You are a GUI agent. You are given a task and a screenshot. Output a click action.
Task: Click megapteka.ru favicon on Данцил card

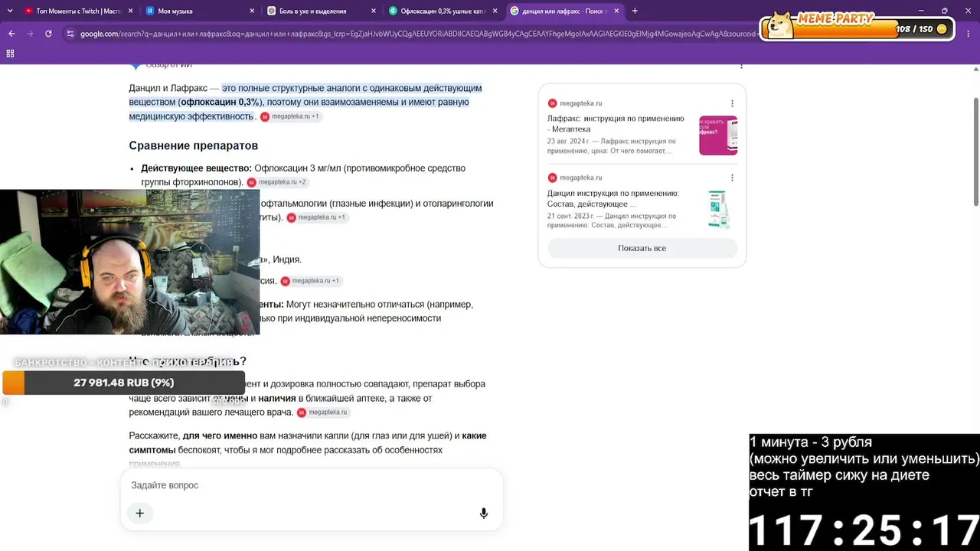click(552, 178)
